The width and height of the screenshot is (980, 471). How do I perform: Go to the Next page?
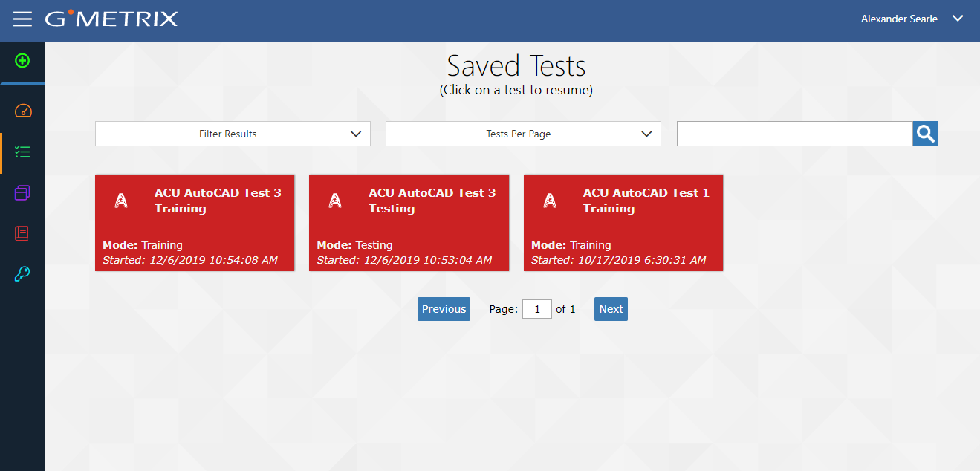click(611, 309)
